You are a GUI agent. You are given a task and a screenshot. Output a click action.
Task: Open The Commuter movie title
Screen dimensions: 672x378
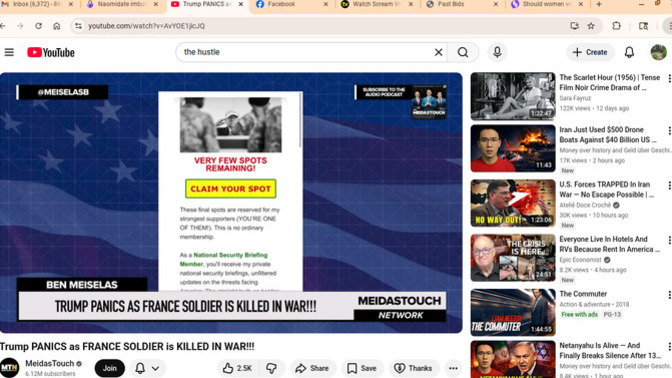(x=583, y=294)
